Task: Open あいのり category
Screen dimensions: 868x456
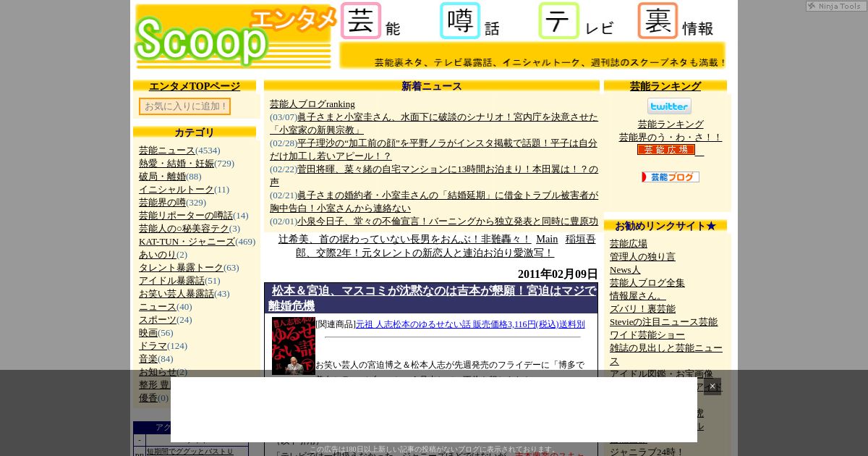Action: tap(158, 255)
